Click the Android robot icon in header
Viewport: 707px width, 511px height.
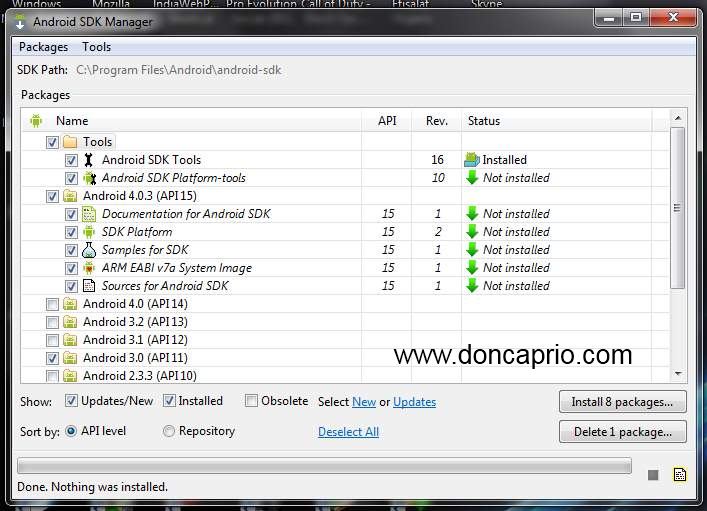[x=36, y=121]
